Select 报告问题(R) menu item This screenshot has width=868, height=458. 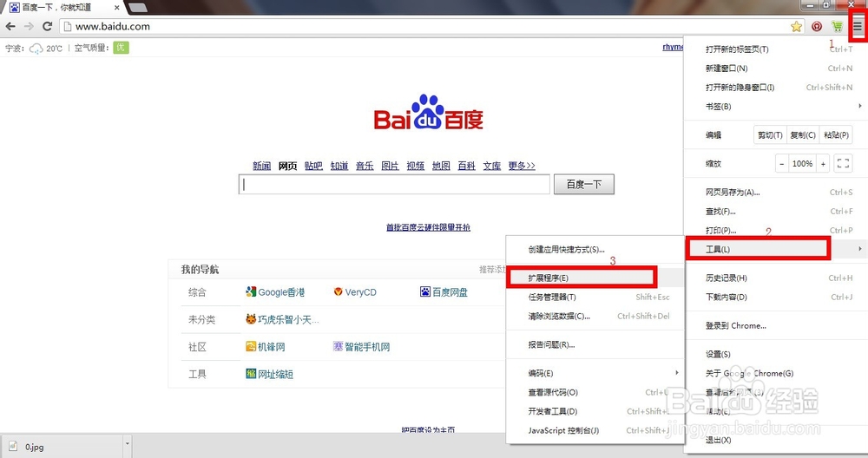595,344
